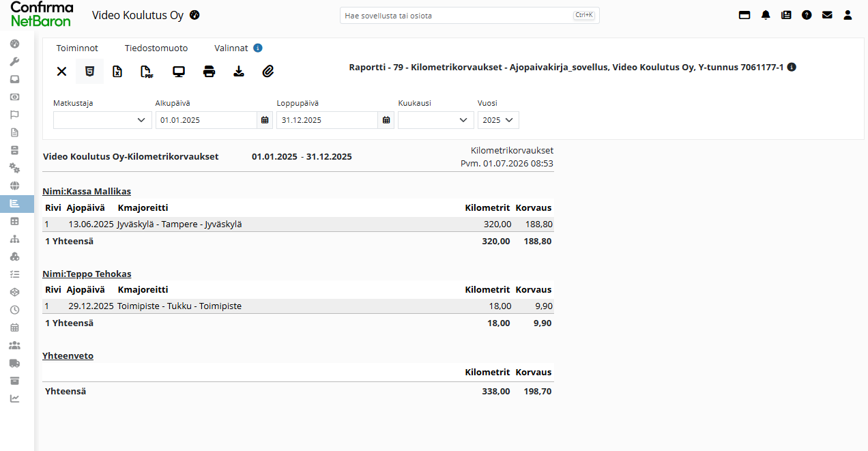This screenshot has width=868, height=451.
Task: Attach file with the paperclip icon
Action: point(268,72)
